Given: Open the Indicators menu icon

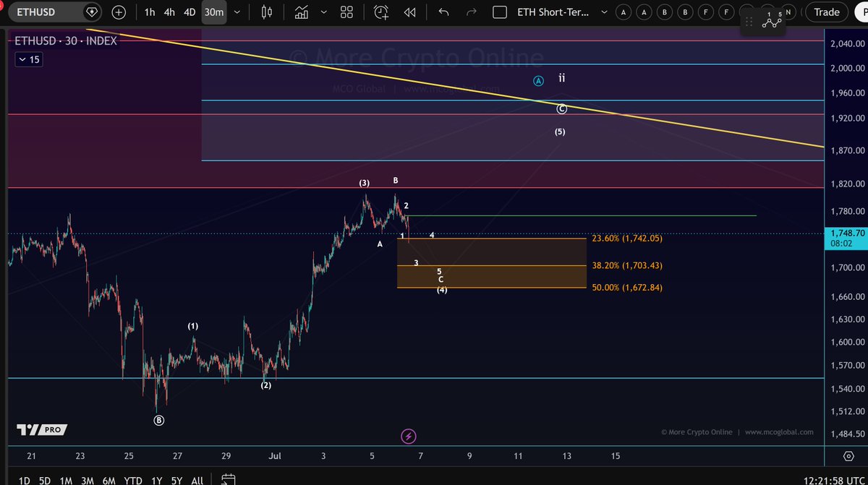Looking at the screenshot, I should coord(302,12).
